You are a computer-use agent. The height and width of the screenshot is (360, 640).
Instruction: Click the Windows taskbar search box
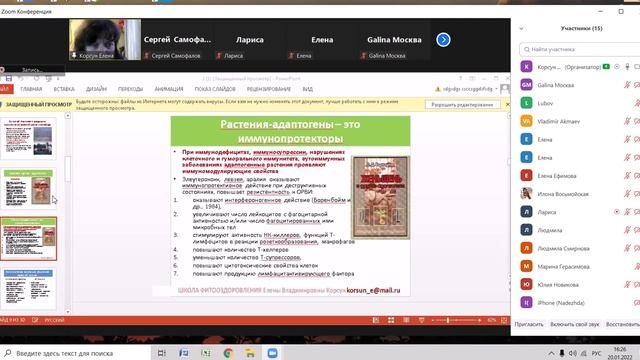coord(76,353)
